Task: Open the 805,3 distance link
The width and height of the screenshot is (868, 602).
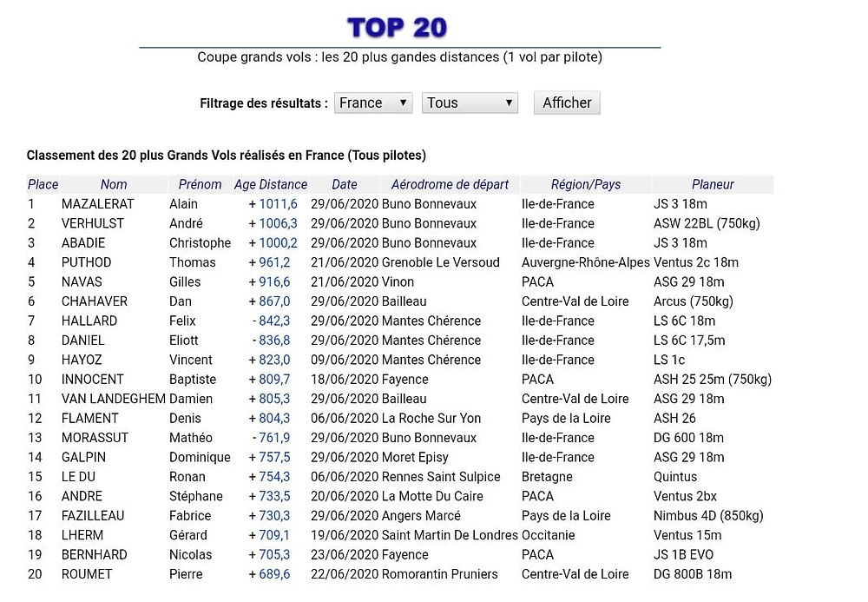Action: (274, 399)
